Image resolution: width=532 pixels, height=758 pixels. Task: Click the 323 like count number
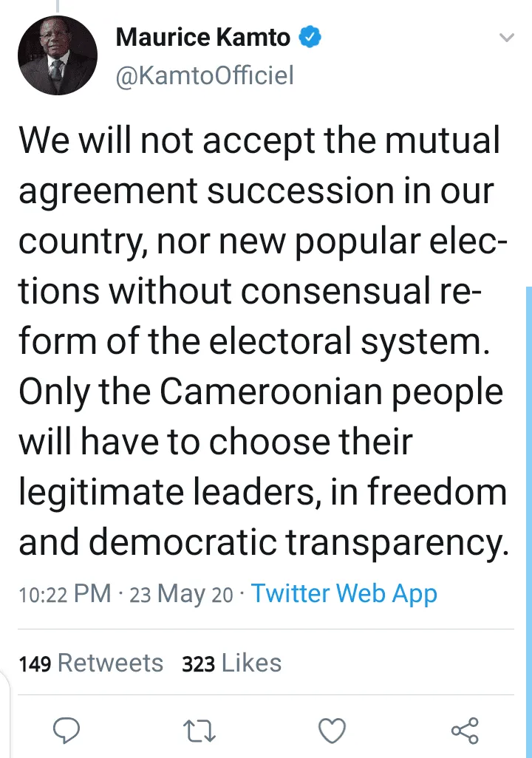(x=198, y=663)
